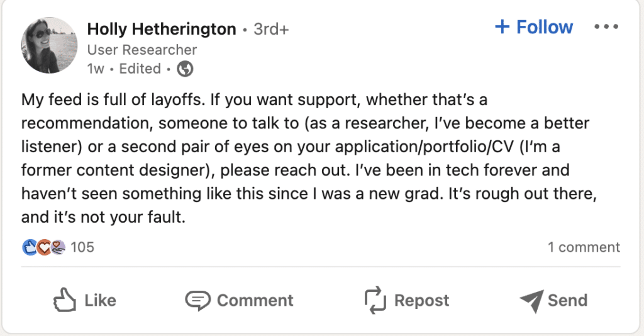Viewport: 644px width, 336px height.
Task: Open the 1 comment link
Action: point(584,247)
